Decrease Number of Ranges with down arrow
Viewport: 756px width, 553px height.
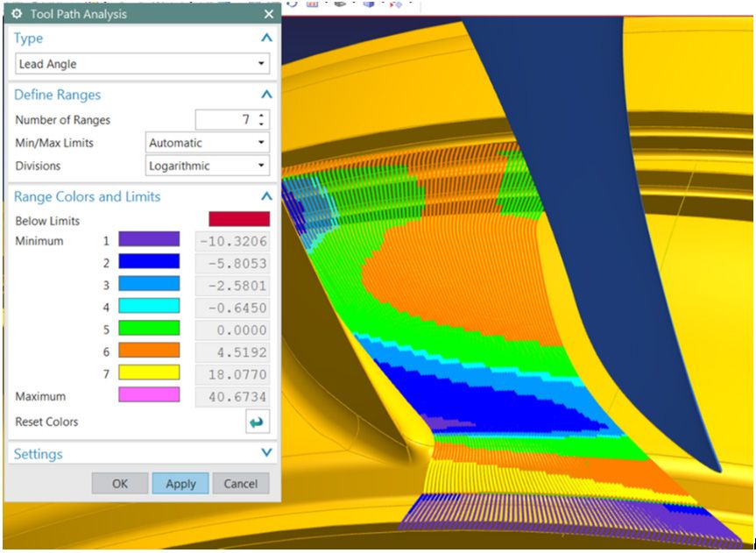coord(262,124)
